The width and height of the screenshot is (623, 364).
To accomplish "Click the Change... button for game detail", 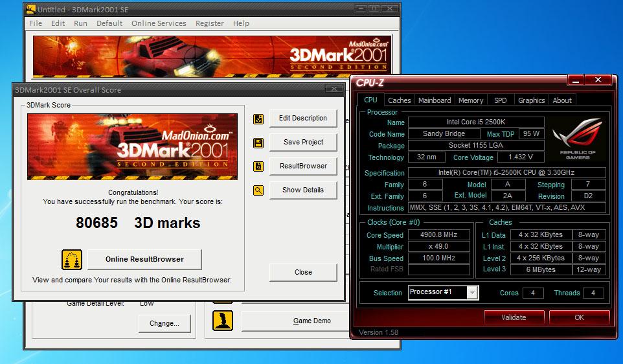I will pos(164,323).
